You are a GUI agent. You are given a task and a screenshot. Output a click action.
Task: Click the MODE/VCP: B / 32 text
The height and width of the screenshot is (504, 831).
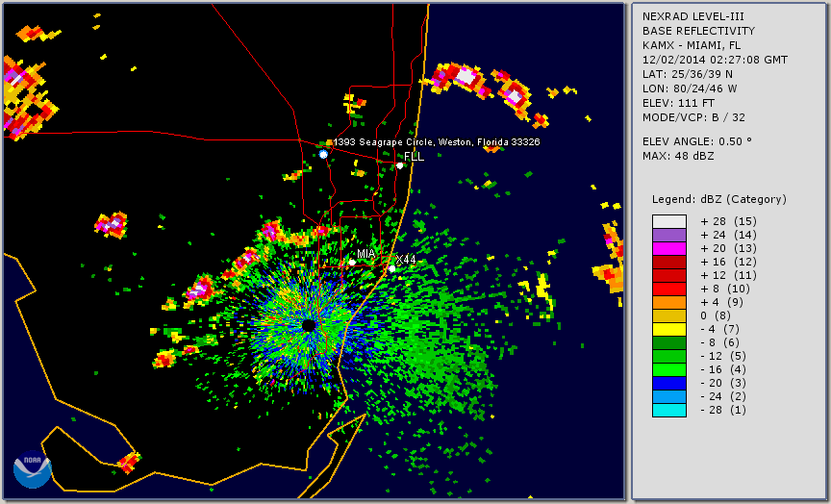coord(693,117)
